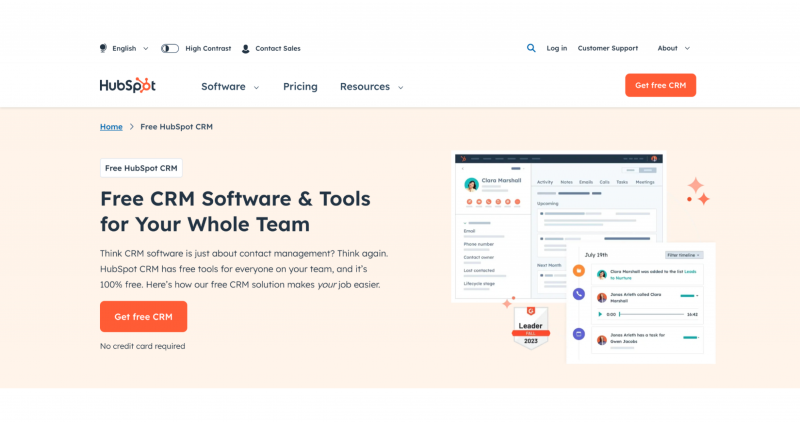Click the Tasks tab in the CRM preview

click(x=622, y=182)
